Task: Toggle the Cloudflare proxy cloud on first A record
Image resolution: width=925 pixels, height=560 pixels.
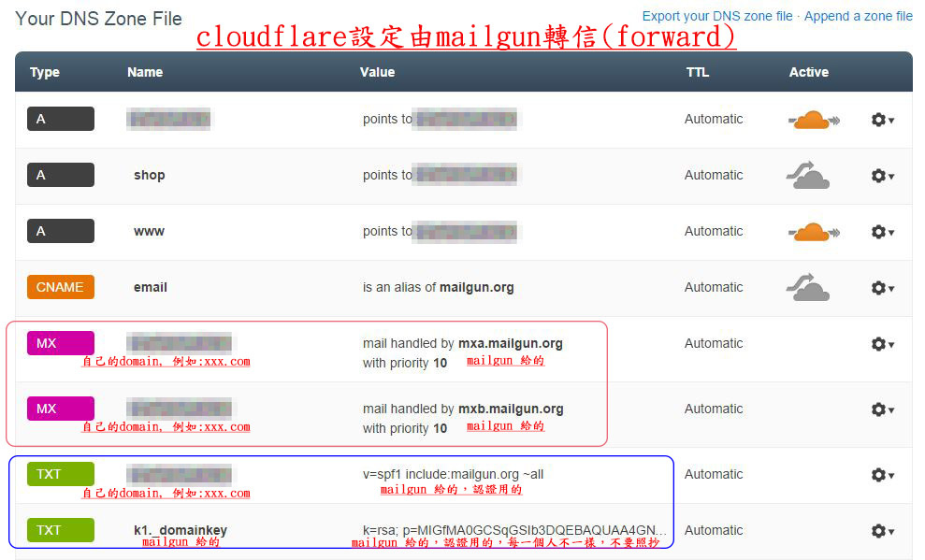Action: click(x=814, y=120)
